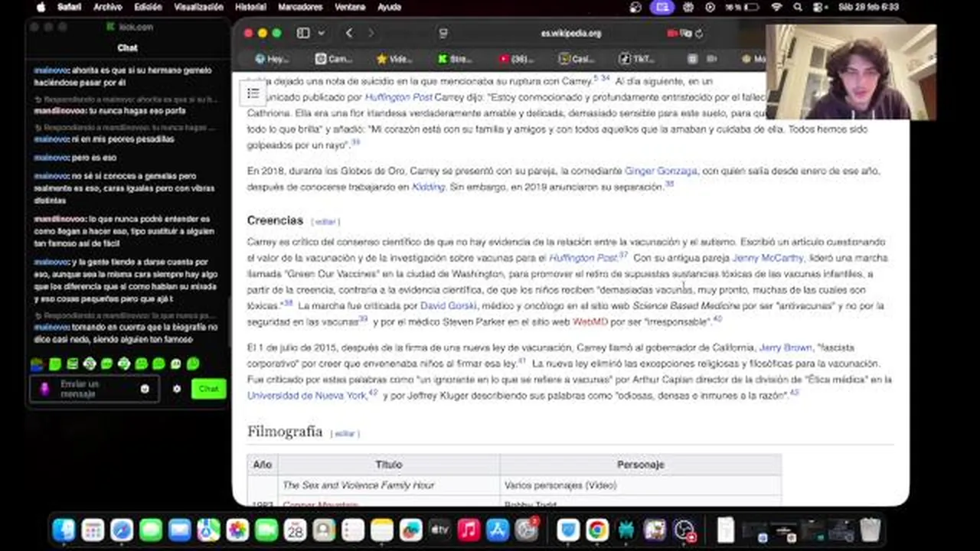Open FaceTime from the Dock
980x551 pixels.
266,530
